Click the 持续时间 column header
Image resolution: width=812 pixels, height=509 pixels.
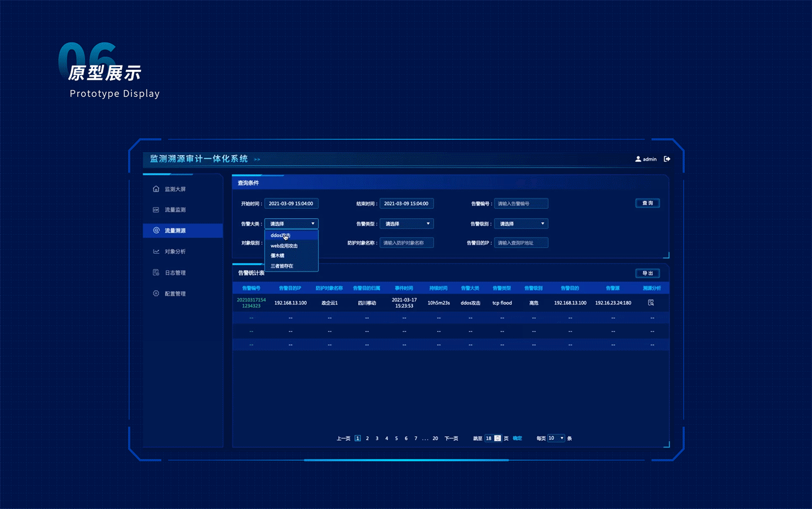coord(438,288)
